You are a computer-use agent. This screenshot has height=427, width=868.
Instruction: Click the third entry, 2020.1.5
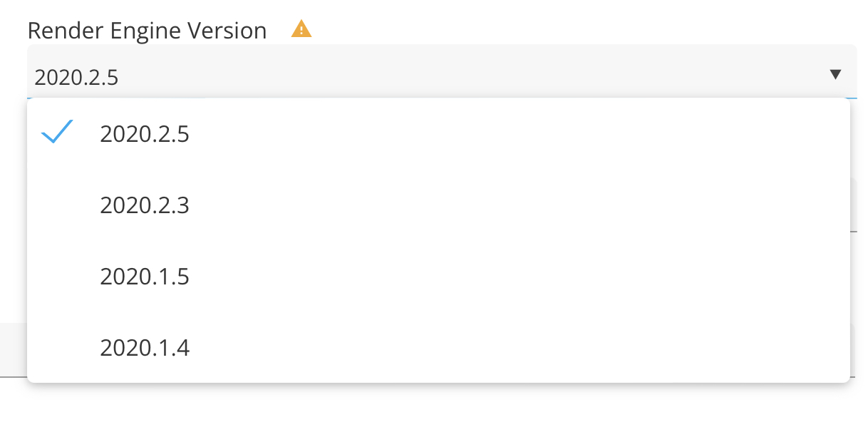coord(145,277)
